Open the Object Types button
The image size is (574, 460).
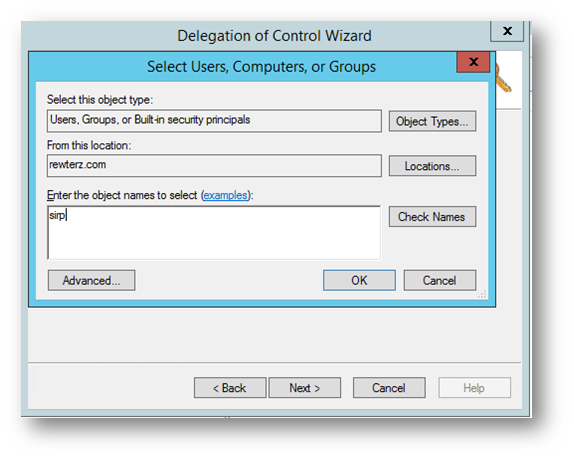(432, 121)
